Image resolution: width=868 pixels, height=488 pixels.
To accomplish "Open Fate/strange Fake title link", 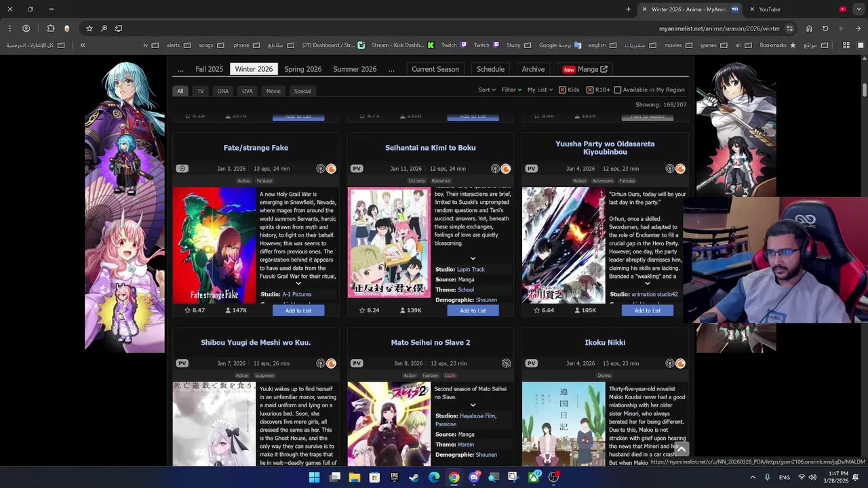I will click(256, 148).
